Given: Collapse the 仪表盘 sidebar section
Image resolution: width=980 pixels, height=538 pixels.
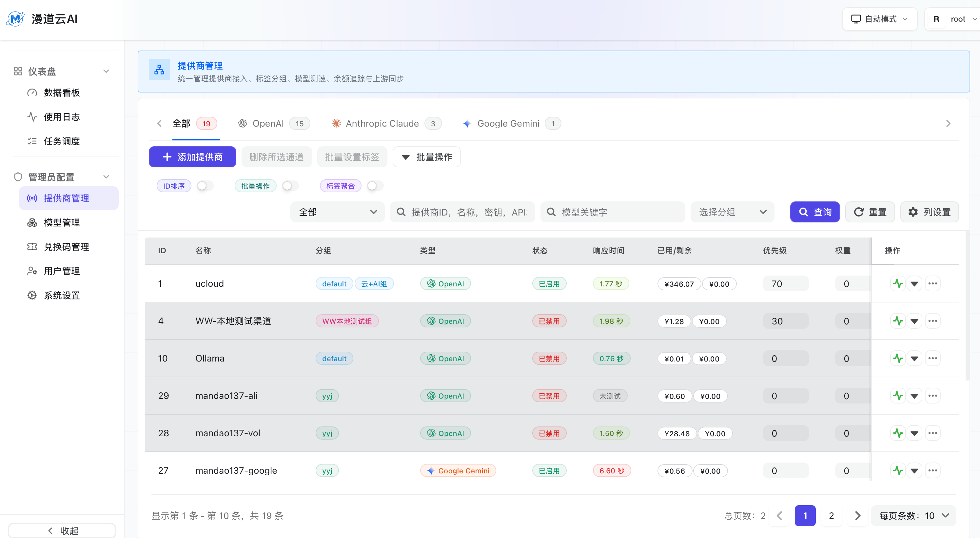Looking at the screenshot, I should 106,71.
